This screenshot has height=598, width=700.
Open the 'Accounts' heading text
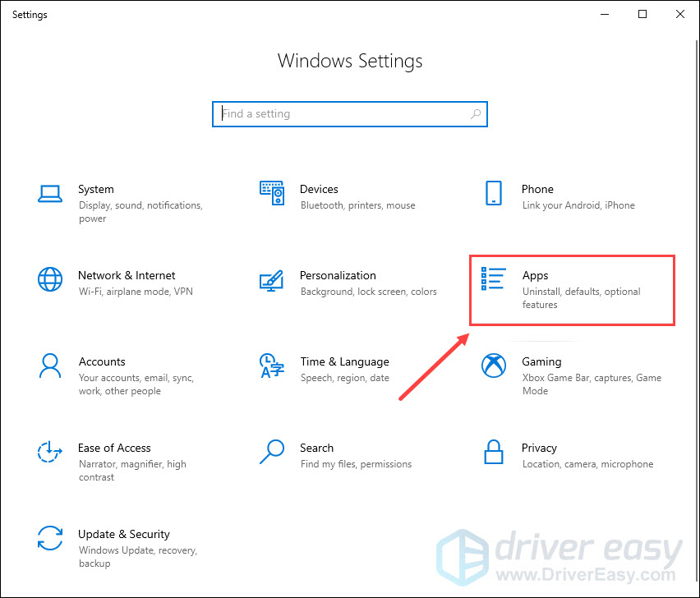[x=102, y=361]
